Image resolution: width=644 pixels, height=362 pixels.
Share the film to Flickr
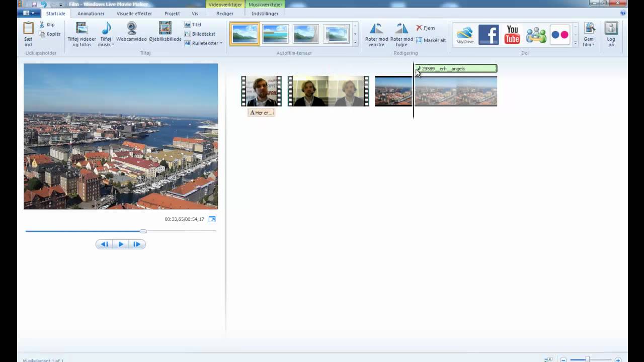tap(559, 34)
